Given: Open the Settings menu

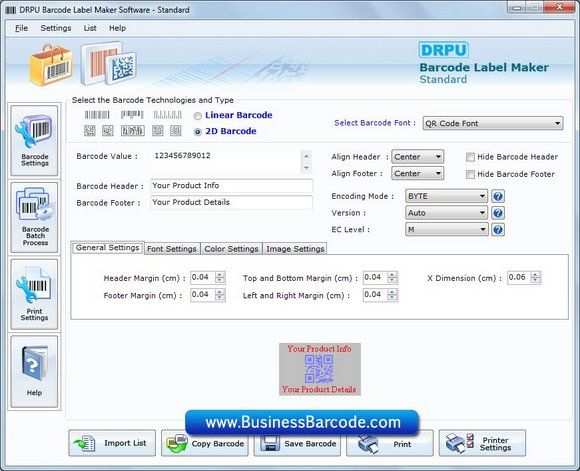Looking at the screenshot, I should pos(56,28).
